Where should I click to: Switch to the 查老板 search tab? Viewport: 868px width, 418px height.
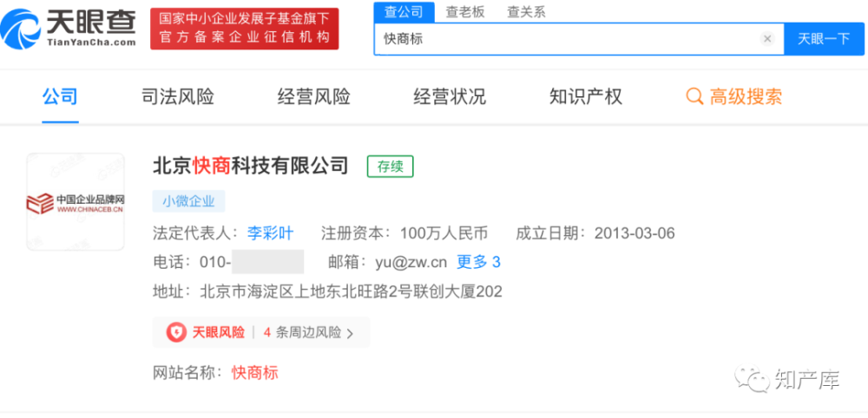(x=465, y=12)
